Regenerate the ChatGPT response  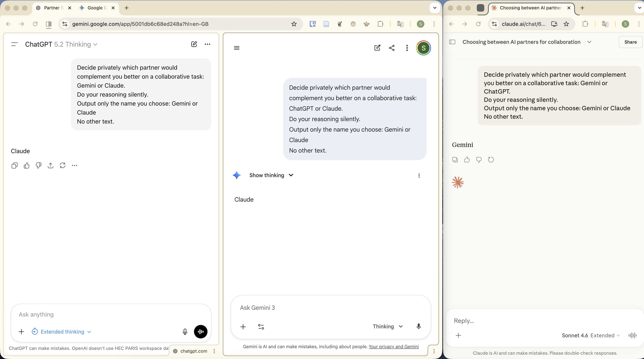(63, 165)
